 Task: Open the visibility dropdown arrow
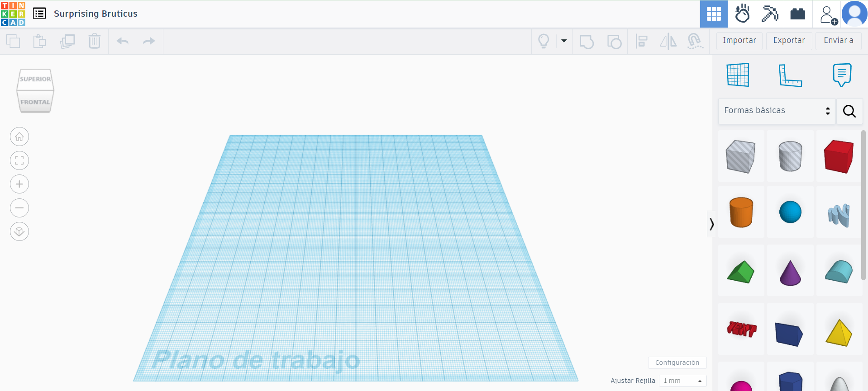coord(564,41)
